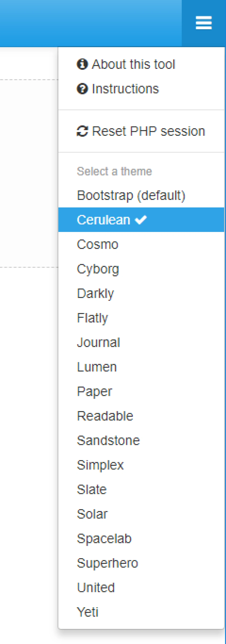
Task: Select the Cyborg theme
Action: [98, 269]
